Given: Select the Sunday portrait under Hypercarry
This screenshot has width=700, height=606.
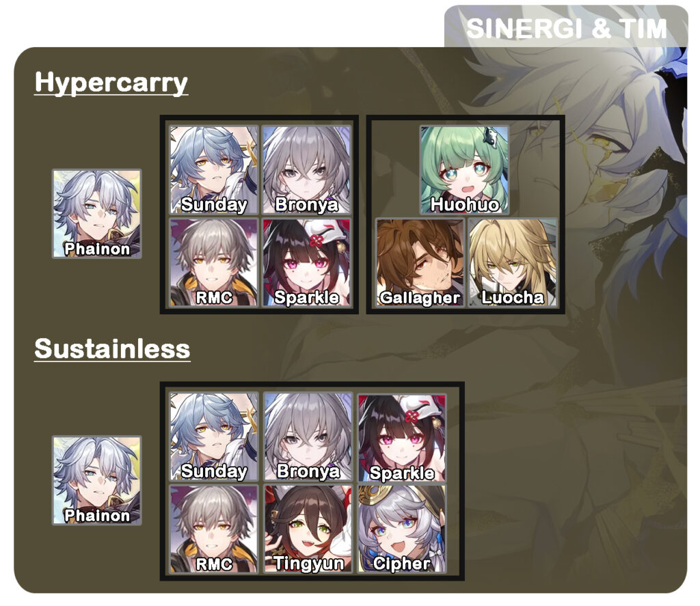Looking at the screenshot, I should [x=214, y=170].
